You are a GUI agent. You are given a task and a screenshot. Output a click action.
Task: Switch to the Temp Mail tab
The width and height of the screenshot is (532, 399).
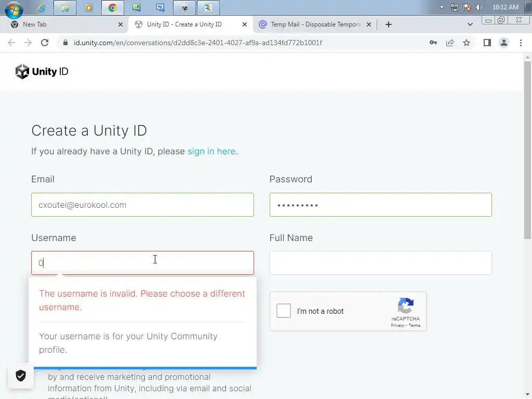tap(315, 24)
